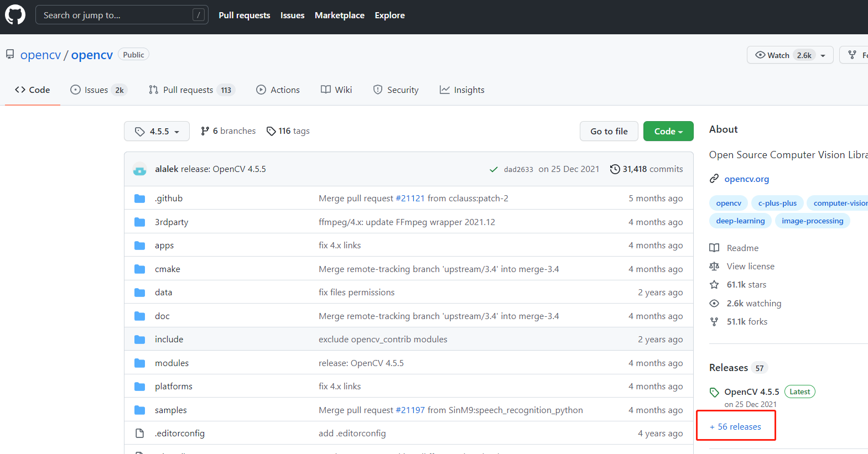Click the data folder icon
Screen dimensions: 868x454
click(140, 293)
